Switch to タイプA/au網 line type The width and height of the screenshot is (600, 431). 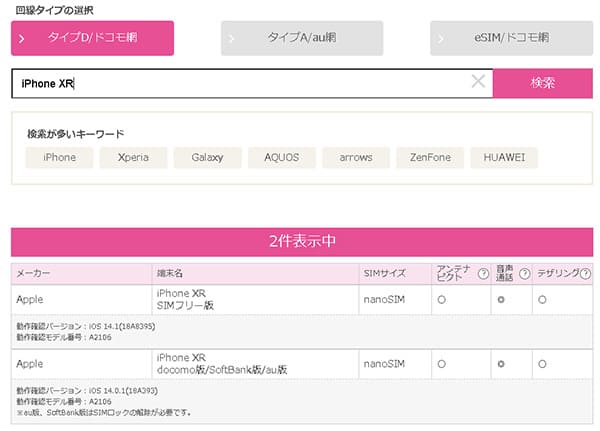point(302,38)
